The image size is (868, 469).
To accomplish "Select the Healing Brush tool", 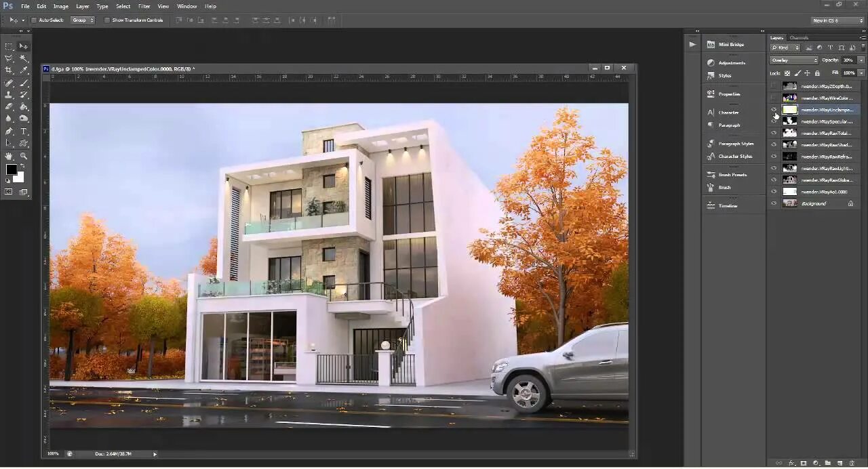I will 9,83.
